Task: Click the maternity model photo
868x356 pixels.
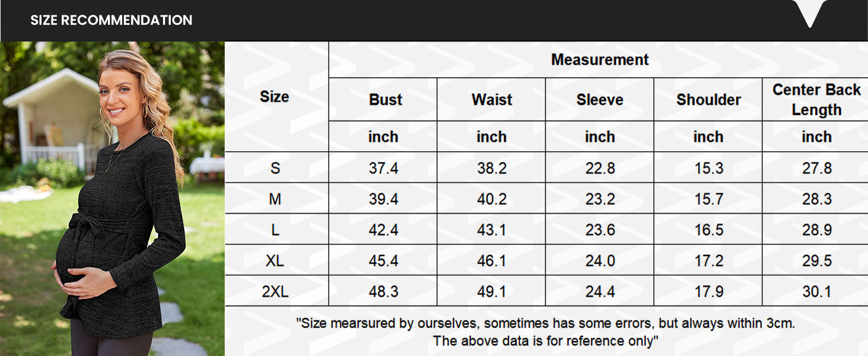Action: click(x=113, y=199)
